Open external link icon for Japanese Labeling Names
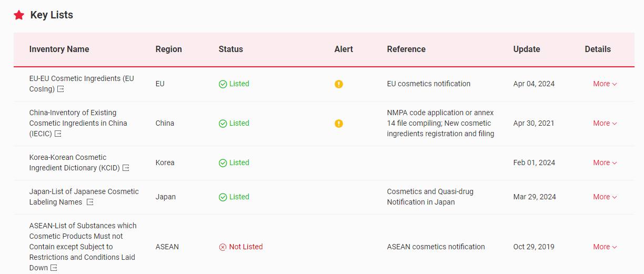Viewport: 644px width, 274px height. [x=90, y=202]
